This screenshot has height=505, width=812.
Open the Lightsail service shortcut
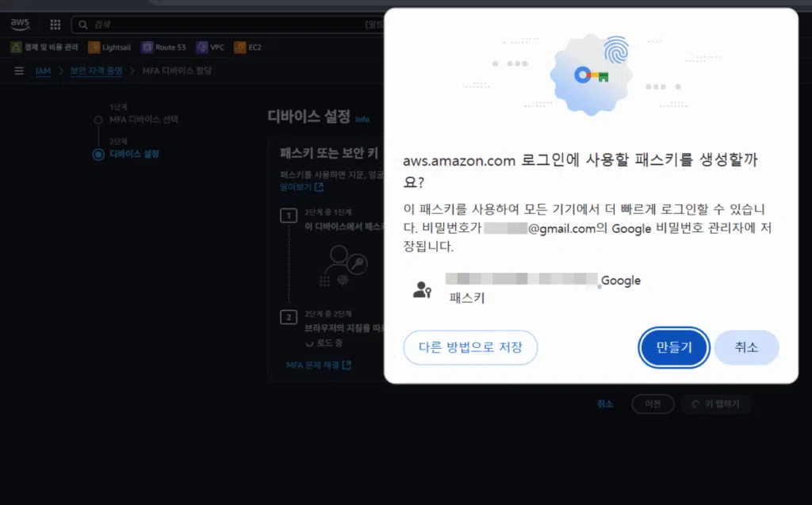pyautogui.click(x=109, y=47)
